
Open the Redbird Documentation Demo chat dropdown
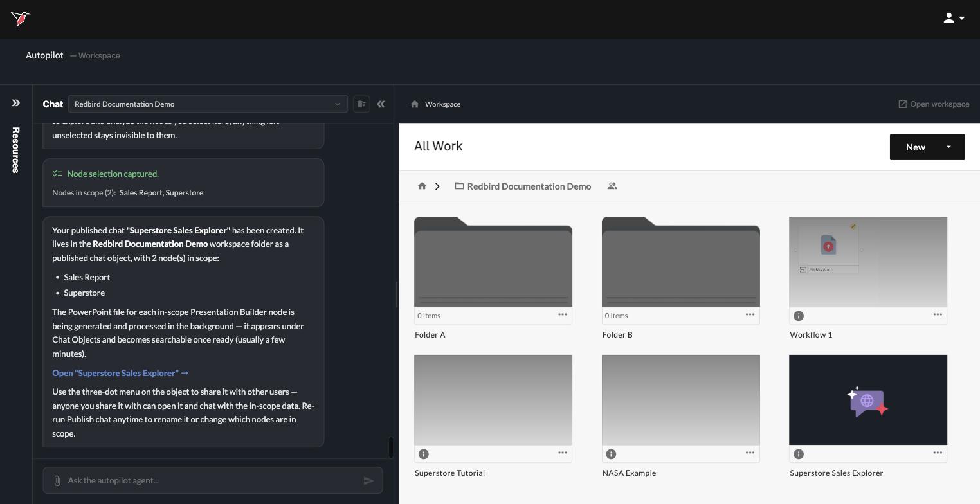click(208, 104)
